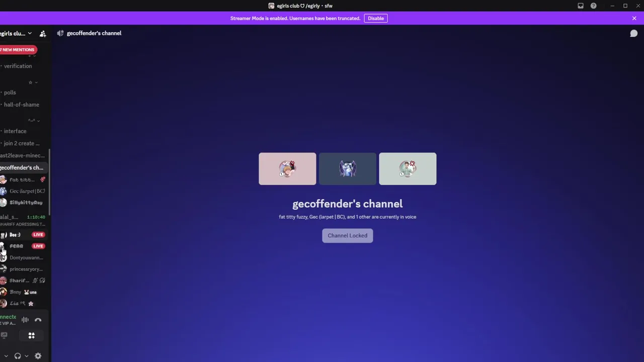Open the verification channel

click(x=18, y=66)
